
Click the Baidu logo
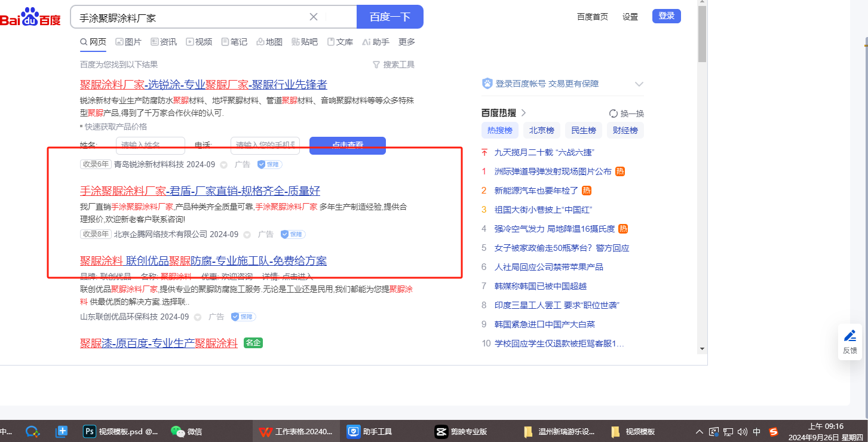coord(30,17)
